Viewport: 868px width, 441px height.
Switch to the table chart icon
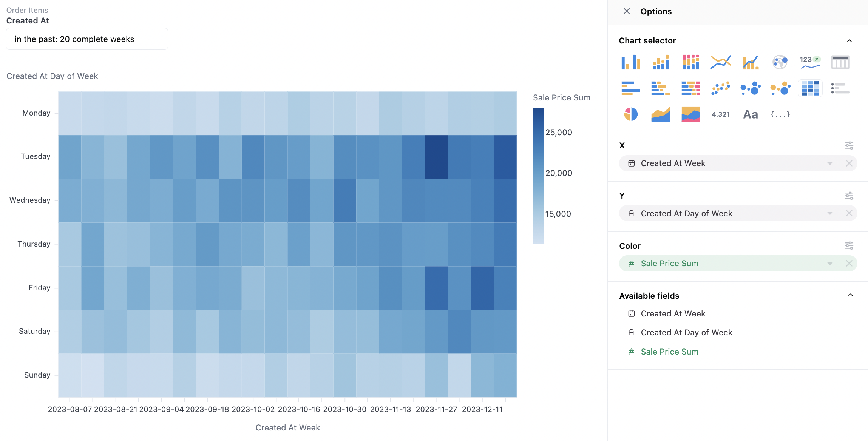coord(840,62)
